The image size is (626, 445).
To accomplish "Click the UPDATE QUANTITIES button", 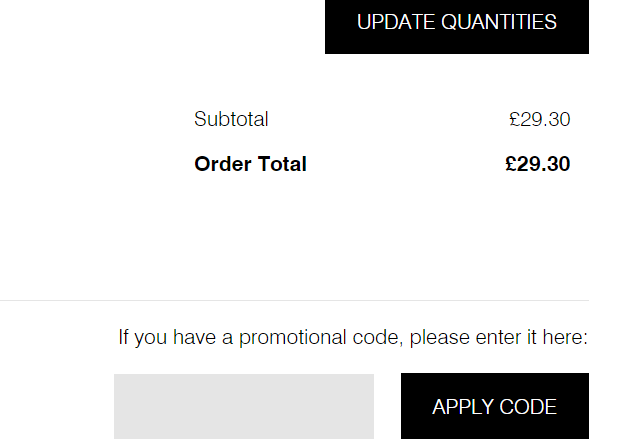I will 457,23.
